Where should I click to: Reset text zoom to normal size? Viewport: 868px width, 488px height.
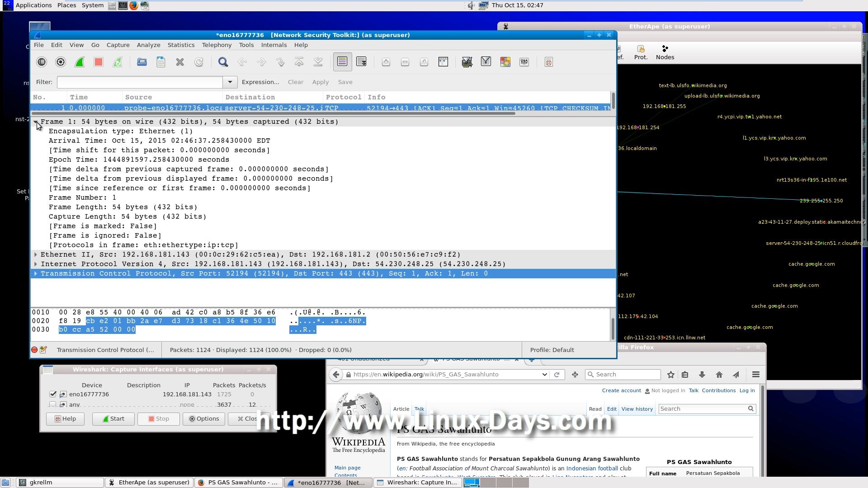(x=424, y=62)
